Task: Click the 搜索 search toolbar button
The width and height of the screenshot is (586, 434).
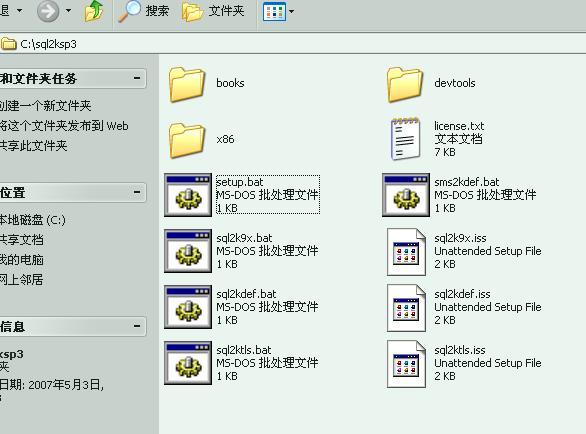Action: pyautogui.click(x=144, y=11)
